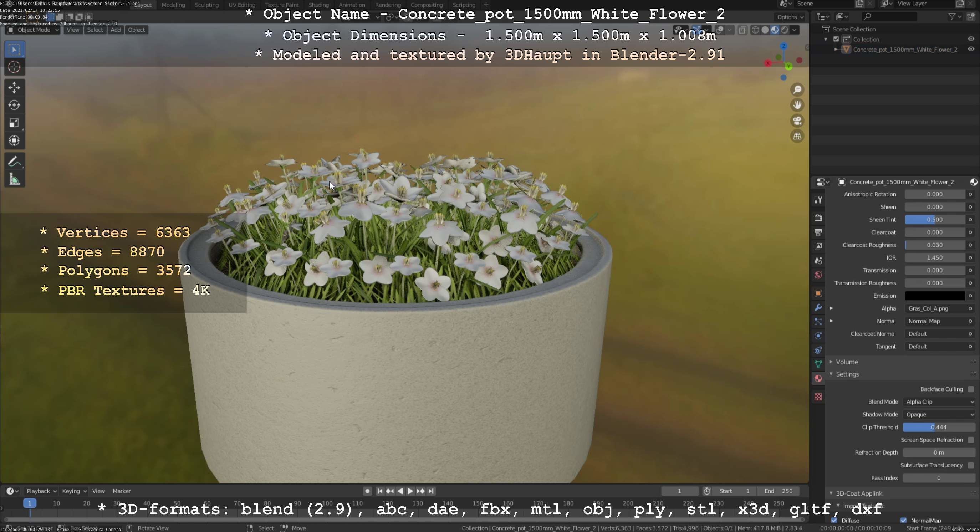Image resolution: width=980 pixels, height=532 pixels.
Task: Switch viewport to Rendered shading
Action: (785, 30)
